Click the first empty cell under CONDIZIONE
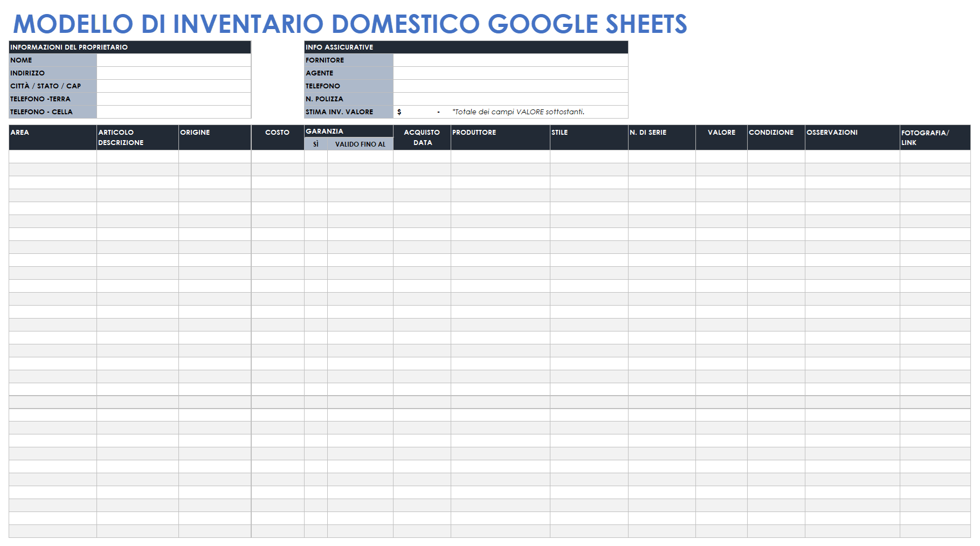980x546 pixels. pyautogui.click(x=776, y=157)
